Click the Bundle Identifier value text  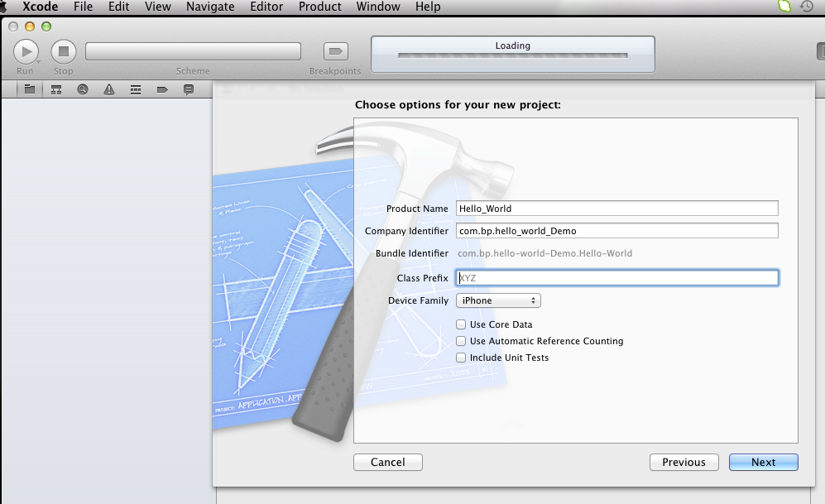[544, 253]
